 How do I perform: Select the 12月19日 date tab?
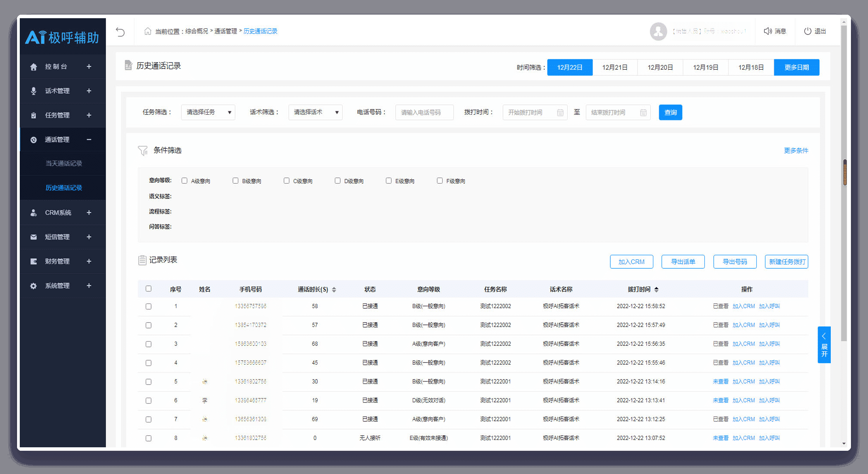pos(706,67)
